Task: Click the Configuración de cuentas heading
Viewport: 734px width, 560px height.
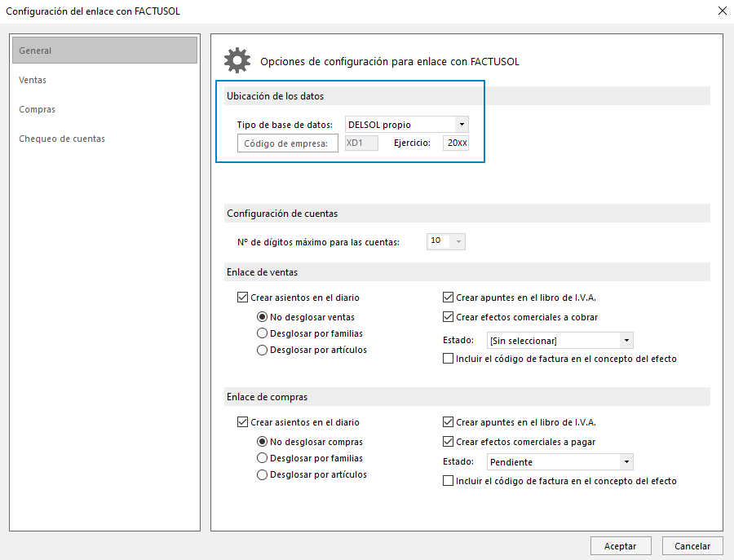Action: tap(282, 214)
